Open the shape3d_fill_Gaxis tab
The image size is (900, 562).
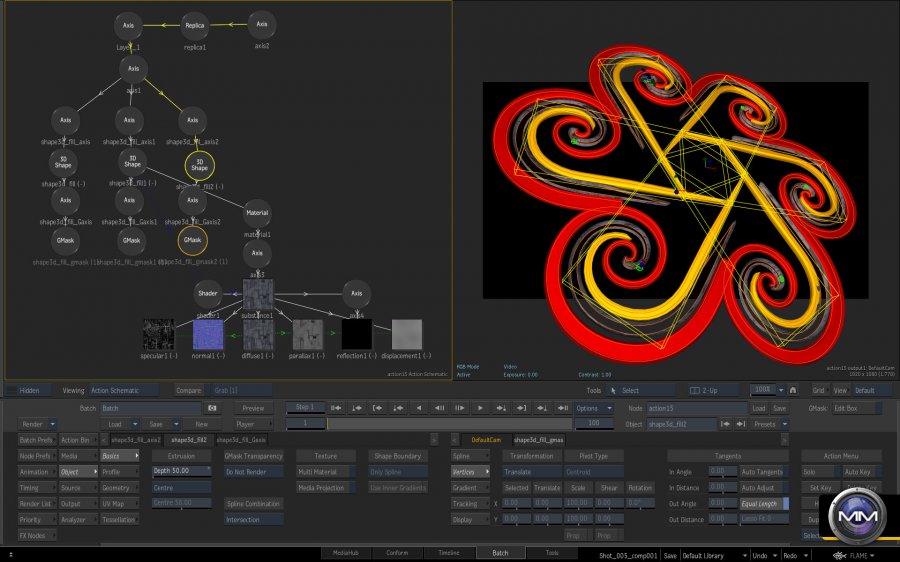(241, 440)
